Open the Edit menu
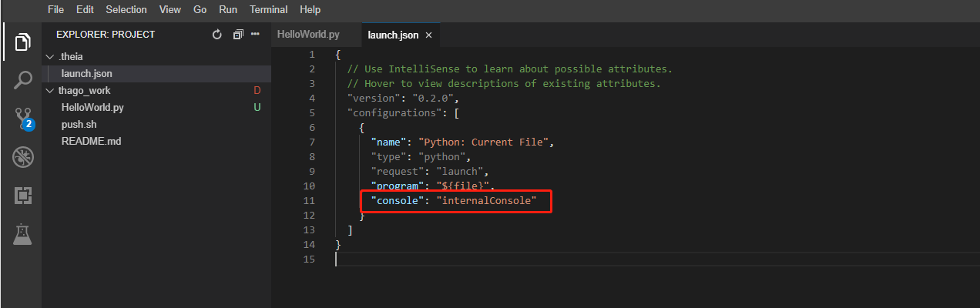 point(85,10)
